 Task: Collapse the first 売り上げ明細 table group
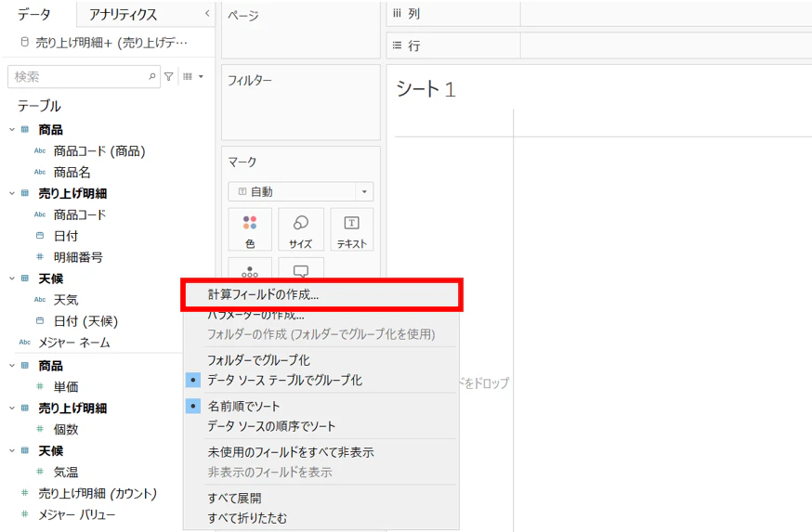point(12,193)
